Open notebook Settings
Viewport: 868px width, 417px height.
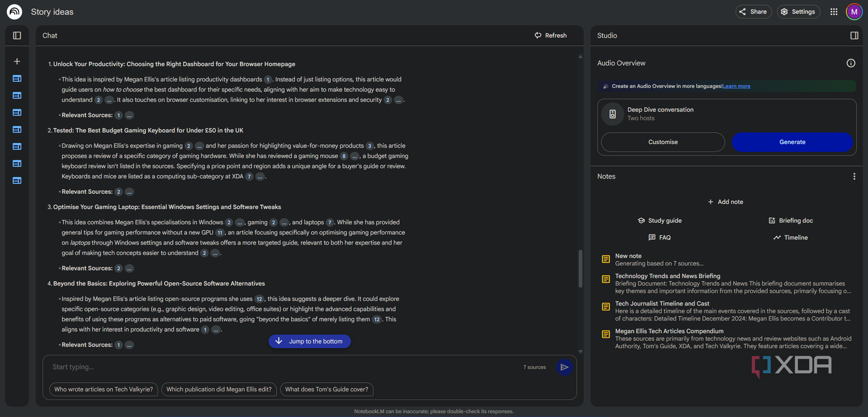[799, 12]
